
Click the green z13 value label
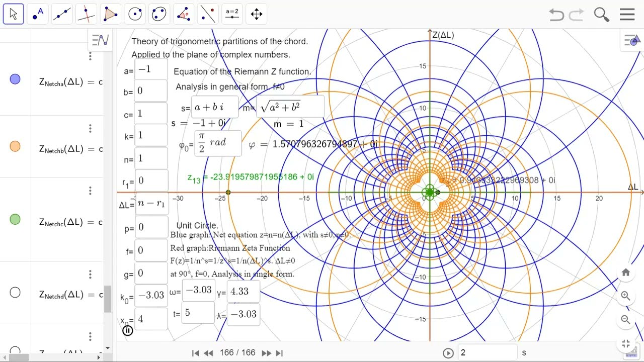(251, 177)
